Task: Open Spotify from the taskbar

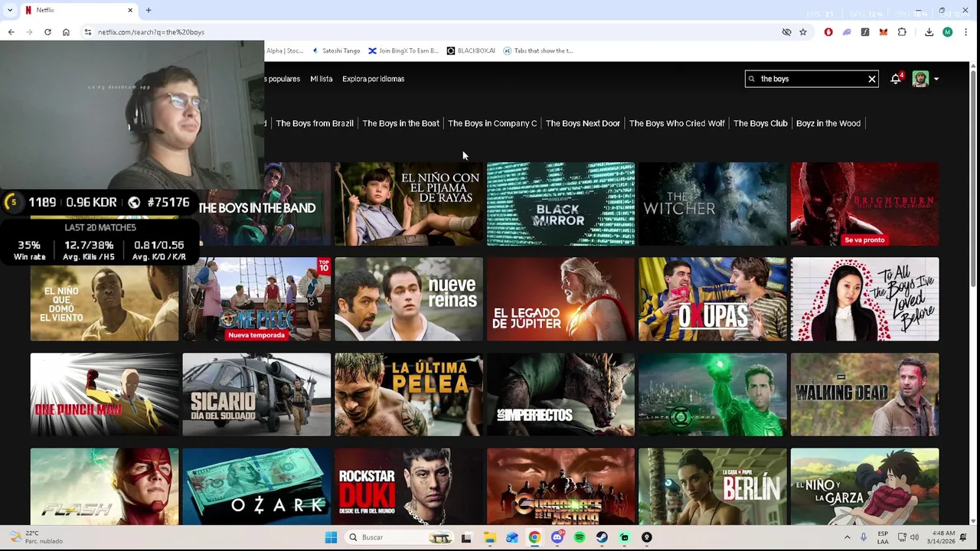Action: coord(580,537)
